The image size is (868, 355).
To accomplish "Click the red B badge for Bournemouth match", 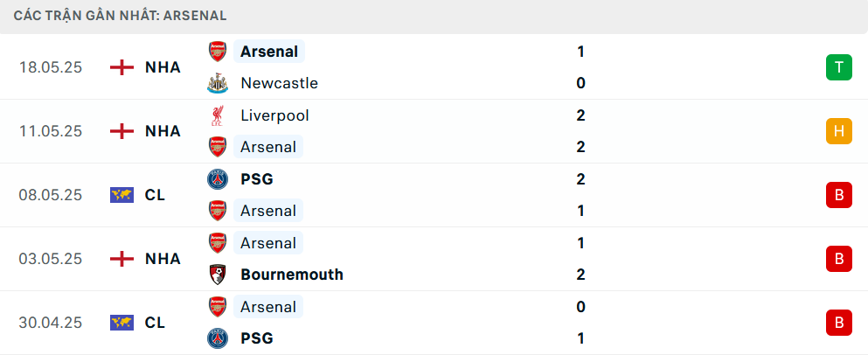I will coord(838,259).
